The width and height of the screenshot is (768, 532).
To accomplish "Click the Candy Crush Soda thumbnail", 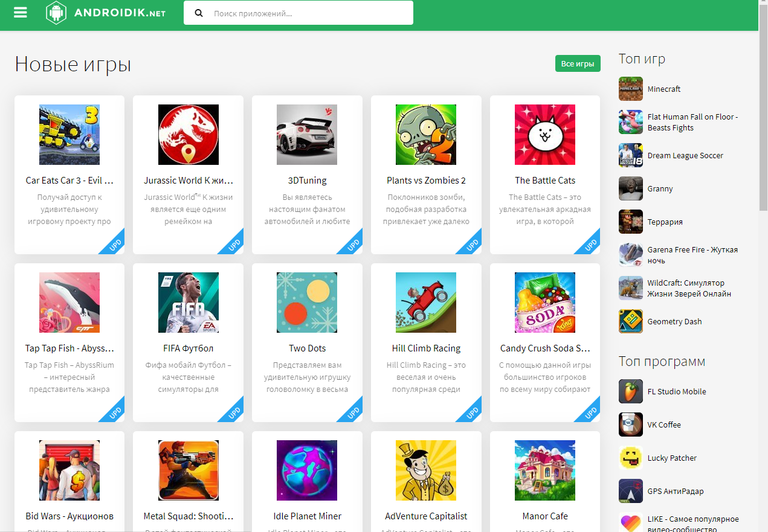I will point(544,303).
